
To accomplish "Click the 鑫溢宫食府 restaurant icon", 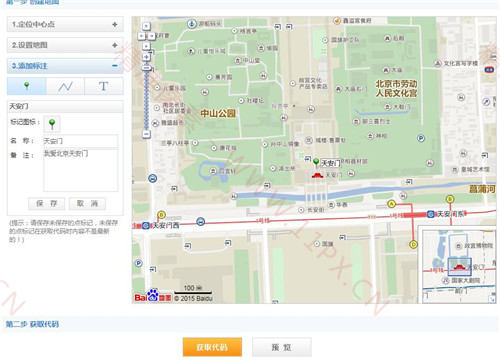I will pos(337,21).
